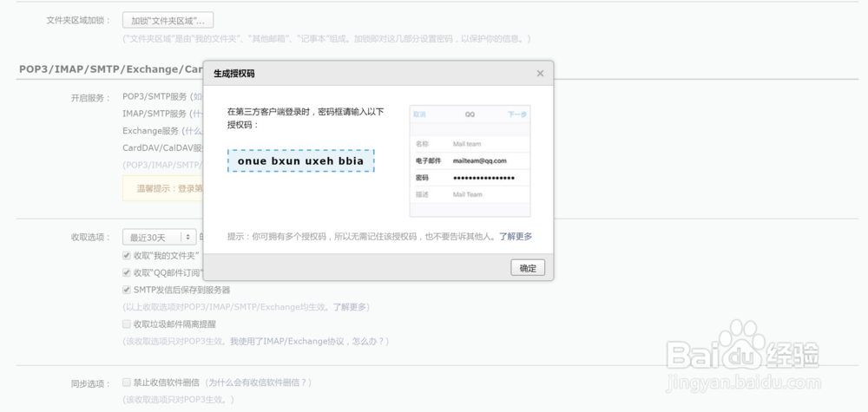
Task: Click the 温馨提示 notice box
Action: pyautogui.click(x=163, y=188)
